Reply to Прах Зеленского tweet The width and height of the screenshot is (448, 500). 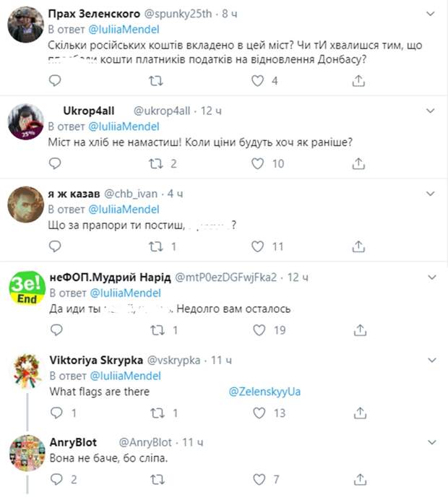(x=55, y=81)
